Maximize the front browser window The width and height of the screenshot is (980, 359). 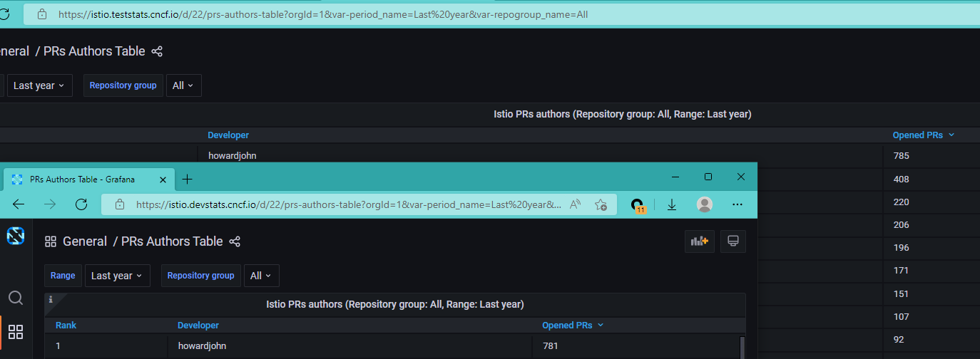point(708,177)
